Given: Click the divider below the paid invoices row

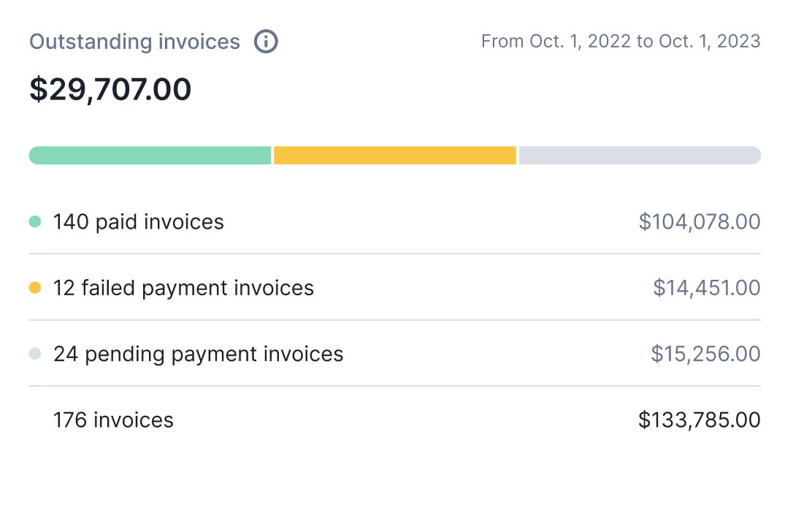Looking at the screenshot, I should click(395, 254).
